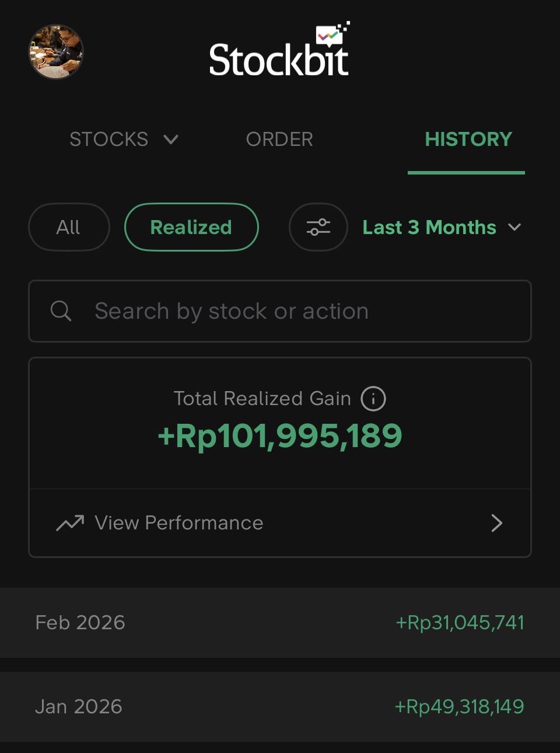The width and height of the screenshot is (560, 753).
Task: Select the Realized filter chip
Action: (191, 227)
